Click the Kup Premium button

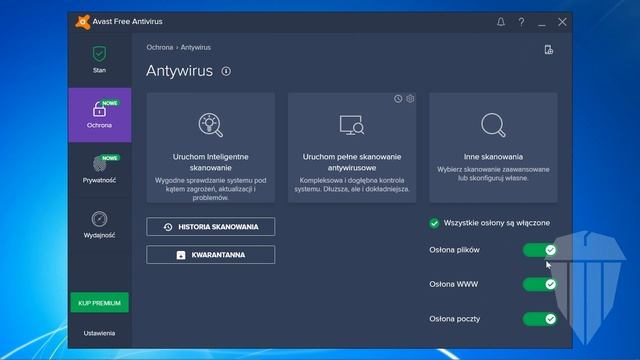(x=100, y=303)
